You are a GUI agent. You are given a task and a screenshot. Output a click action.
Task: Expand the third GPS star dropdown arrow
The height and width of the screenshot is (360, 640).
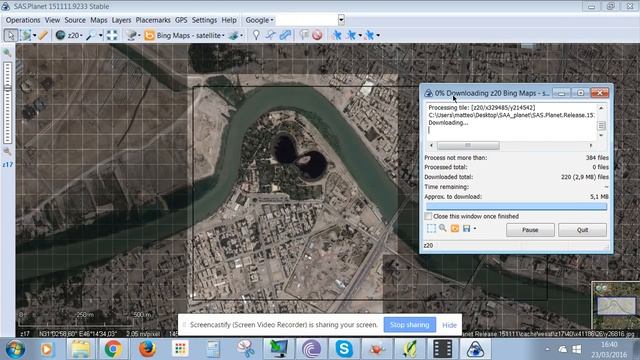point(378,36)
